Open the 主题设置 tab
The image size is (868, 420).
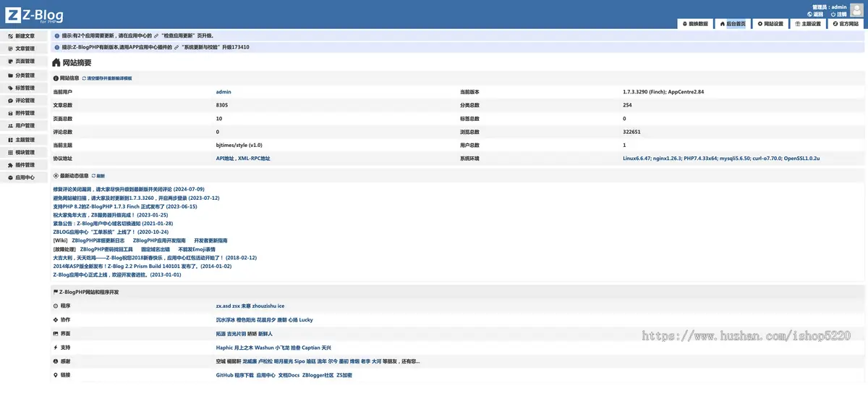(x=808, y=24)
